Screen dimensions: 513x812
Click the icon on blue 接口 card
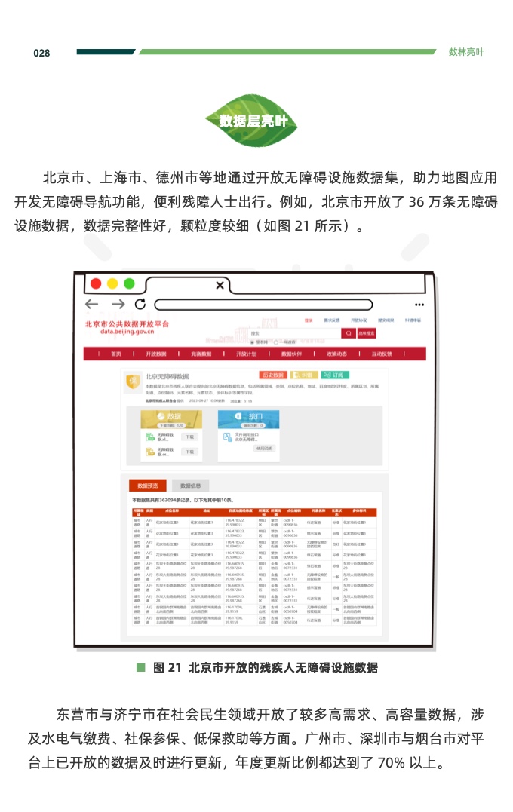click(238, 416)
